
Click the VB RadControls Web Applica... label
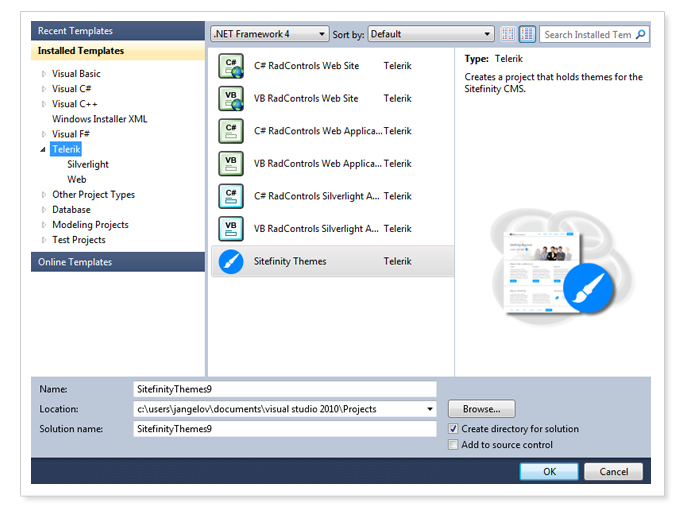[318, 164]
